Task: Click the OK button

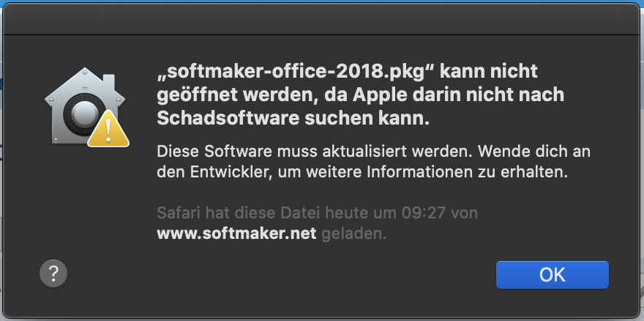Action: point(552,275)
